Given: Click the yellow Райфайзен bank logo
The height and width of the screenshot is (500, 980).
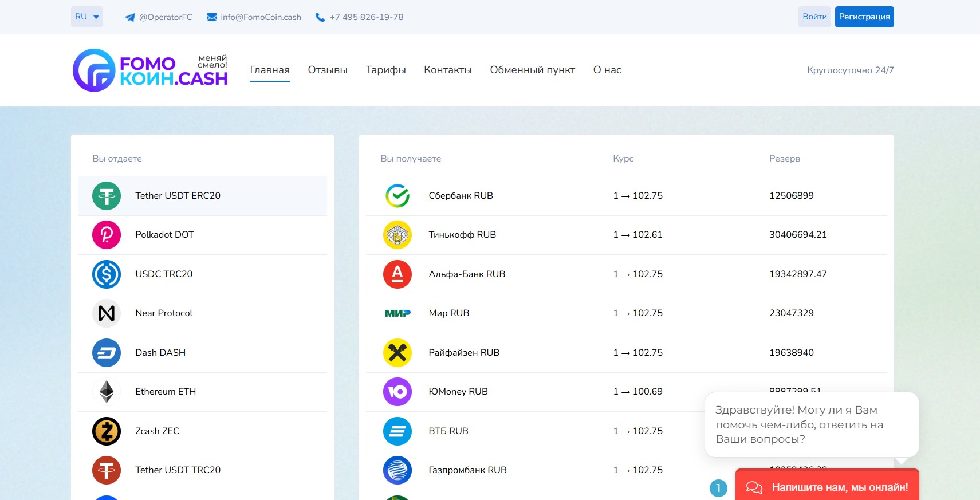Looking at the screenshot, I should 397,353.
